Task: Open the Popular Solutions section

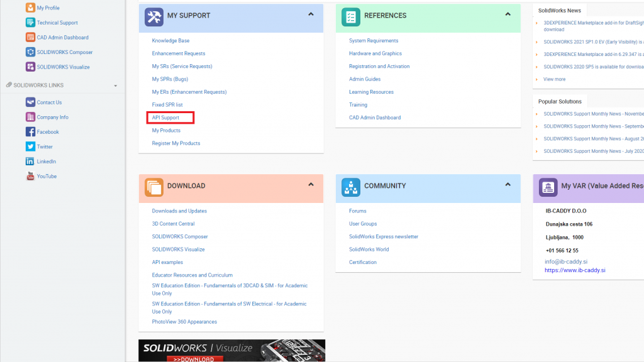Action: [560, 101]
